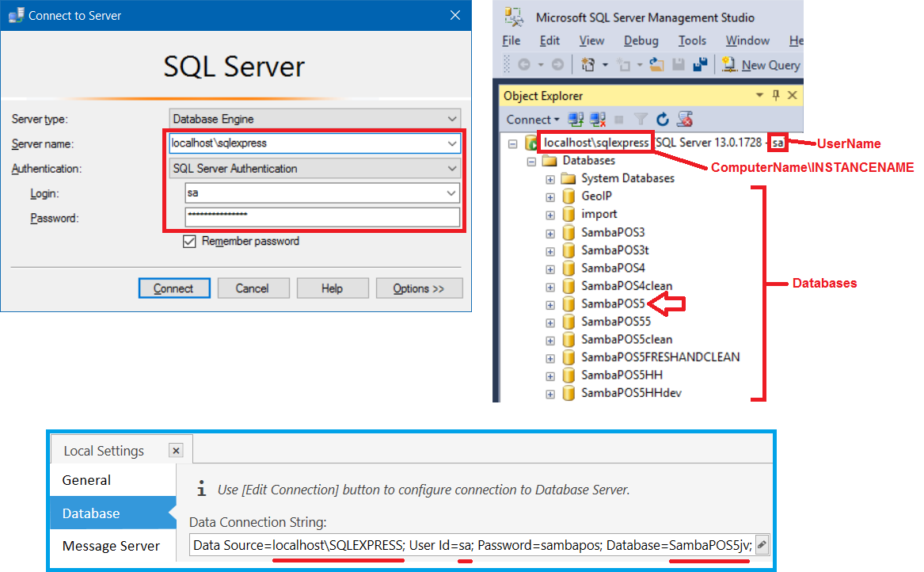
Task: Close the Connect to Server dialog
Action: tap(455, 15)
